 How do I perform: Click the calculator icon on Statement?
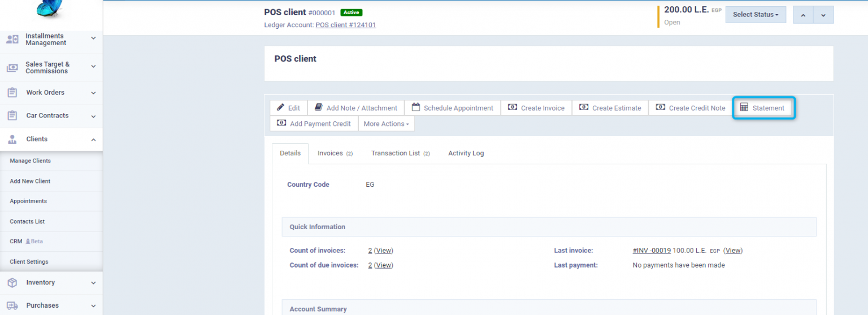click(x=744, y=107)
